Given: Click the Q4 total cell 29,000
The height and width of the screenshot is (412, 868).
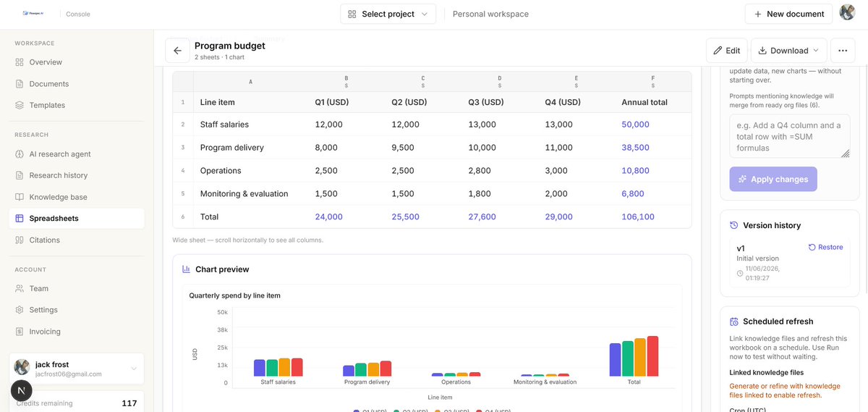Looking at the screenshot, I should 576,217.
